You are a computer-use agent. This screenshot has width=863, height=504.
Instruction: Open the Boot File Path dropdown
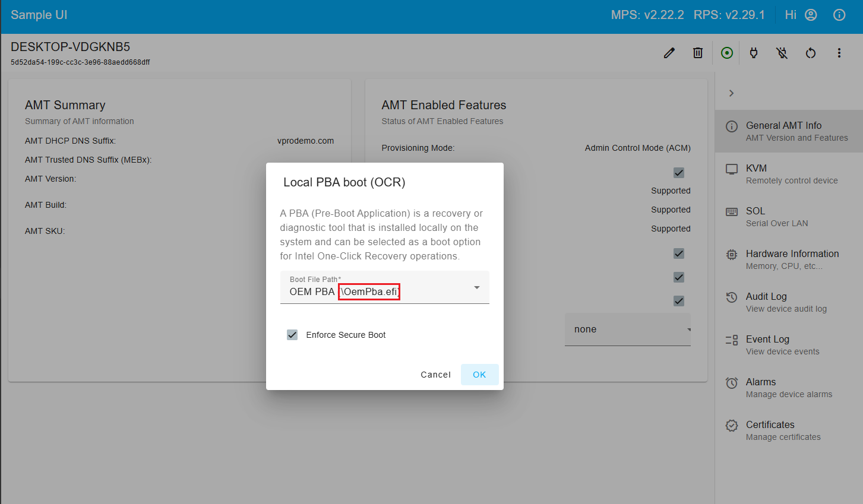(476, 287)
